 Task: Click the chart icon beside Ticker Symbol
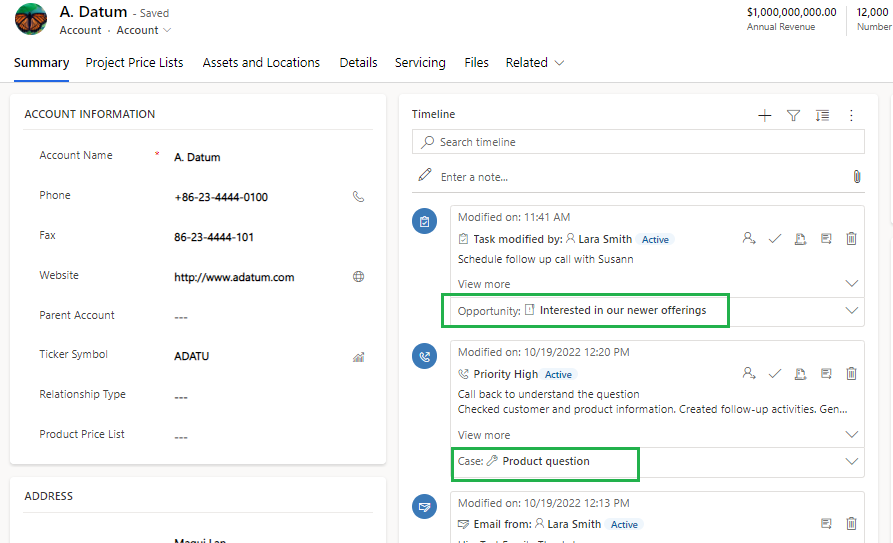point(358,357)
